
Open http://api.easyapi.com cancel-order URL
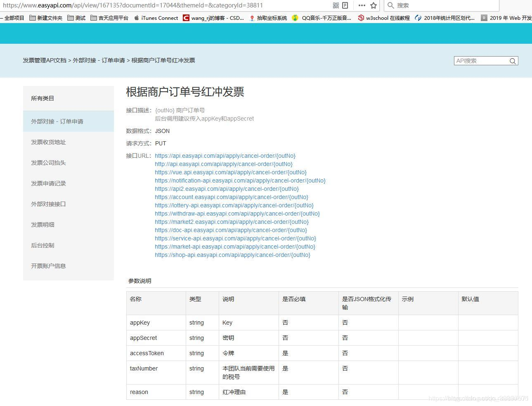click(224, 164)
